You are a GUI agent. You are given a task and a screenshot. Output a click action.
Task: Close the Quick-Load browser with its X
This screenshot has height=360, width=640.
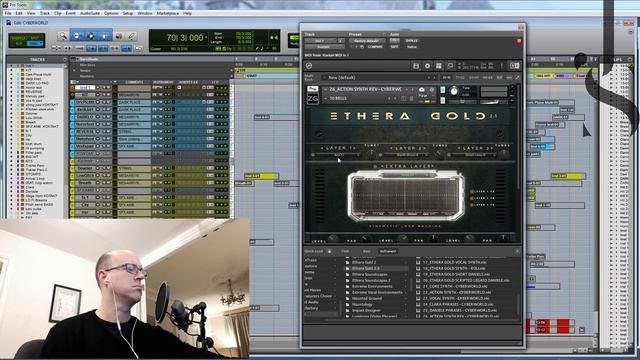click(517, 251)
